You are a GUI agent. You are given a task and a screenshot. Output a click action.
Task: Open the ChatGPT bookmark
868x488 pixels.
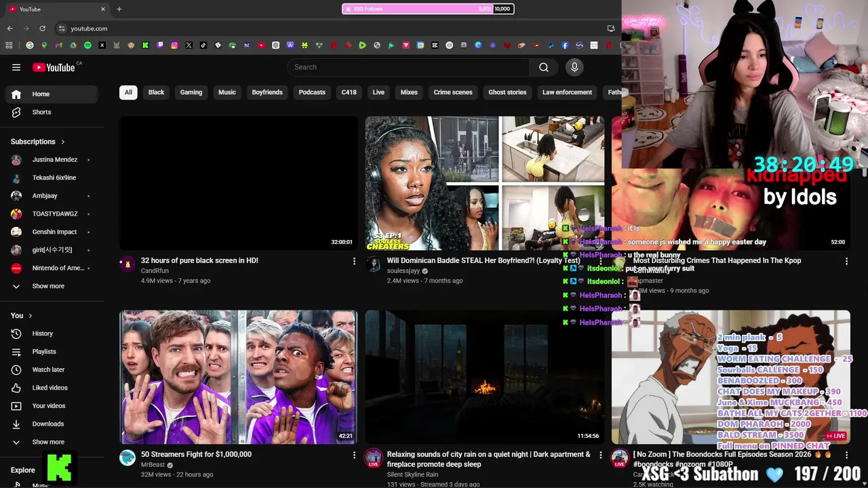[x=275, y=45]
